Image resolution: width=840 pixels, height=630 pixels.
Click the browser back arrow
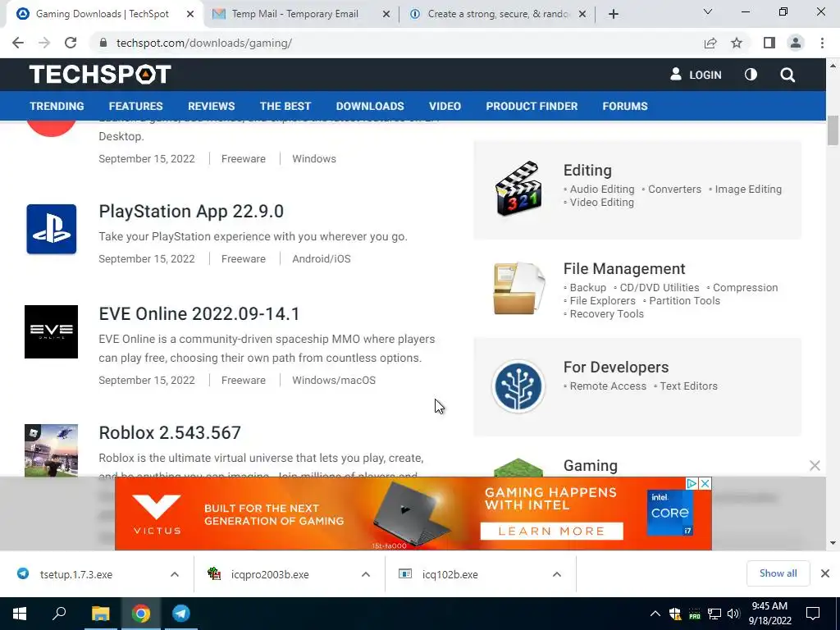coord(18,43)
